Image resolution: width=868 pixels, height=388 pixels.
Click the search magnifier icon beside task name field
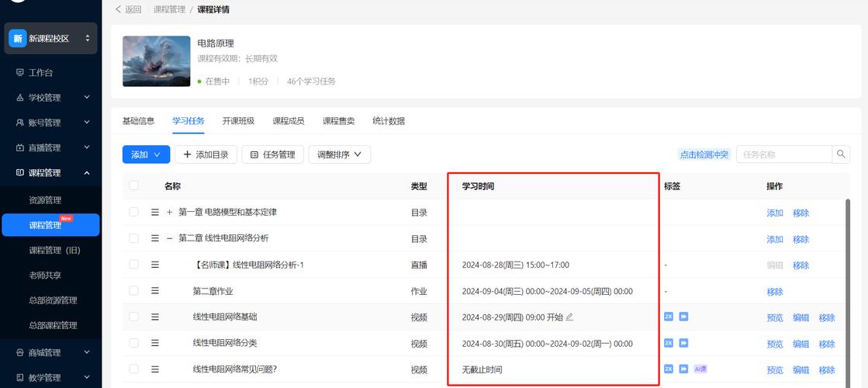[x=841, y=154]
